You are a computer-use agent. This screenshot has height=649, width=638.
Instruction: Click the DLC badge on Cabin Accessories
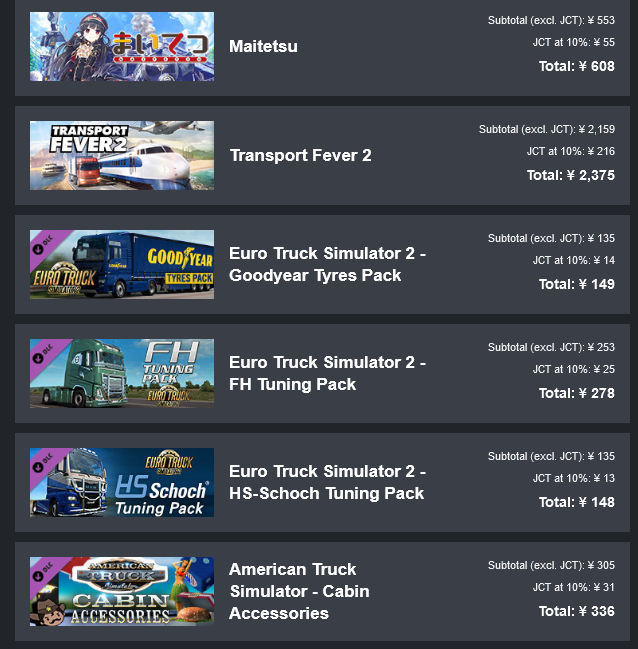tap(43, 571)
